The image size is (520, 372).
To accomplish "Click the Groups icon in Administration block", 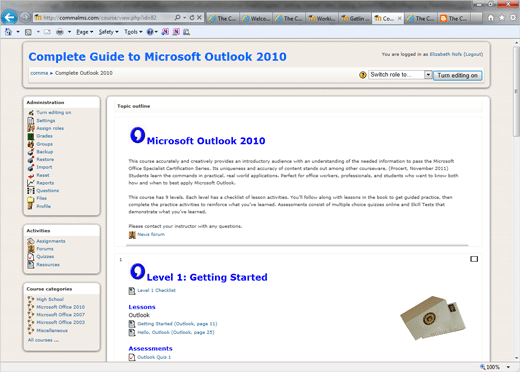I will [x=31, y=144].
